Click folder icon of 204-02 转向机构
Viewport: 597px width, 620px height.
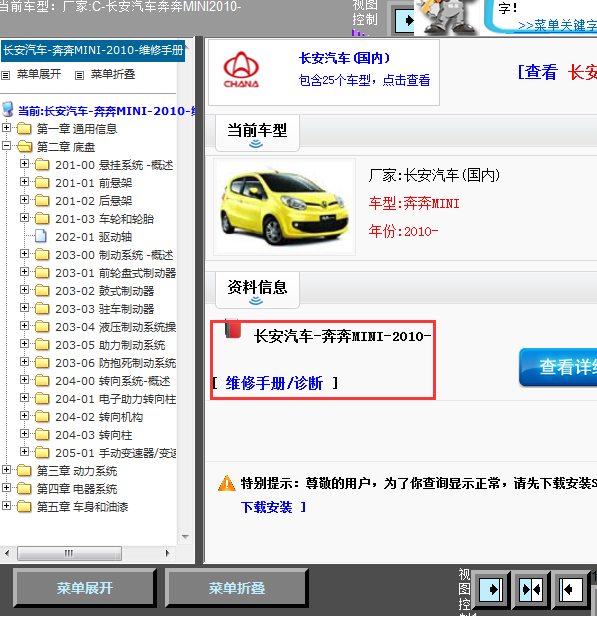tap(42, 416)
